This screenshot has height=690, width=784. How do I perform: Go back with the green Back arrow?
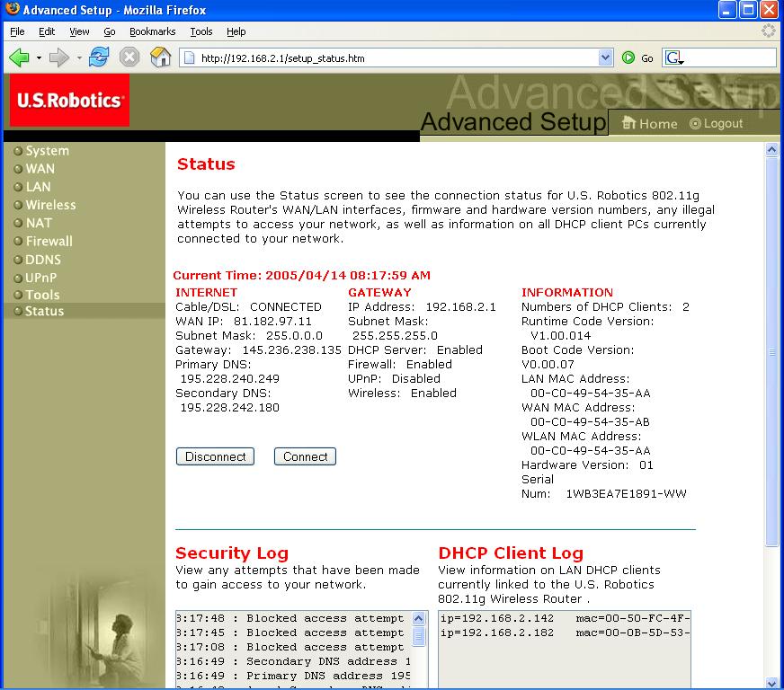click(20, 58)
